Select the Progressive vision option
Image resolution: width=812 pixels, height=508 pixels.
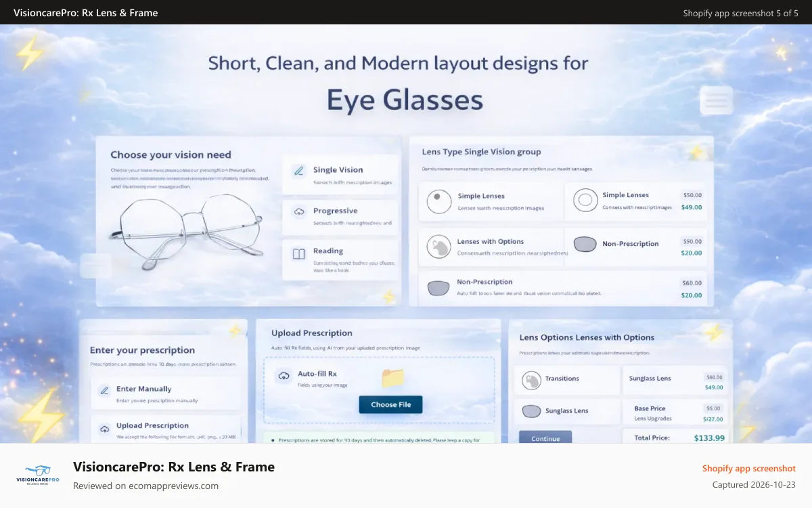[x=340, y=217]
